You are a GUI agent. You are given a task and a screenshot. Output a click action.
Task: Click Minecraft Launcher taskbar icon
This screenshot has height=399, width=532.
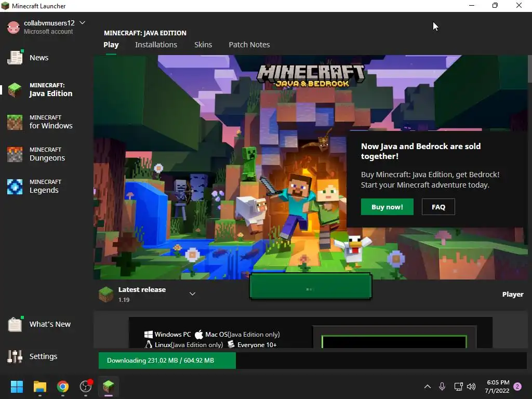(x=109, y=387)
